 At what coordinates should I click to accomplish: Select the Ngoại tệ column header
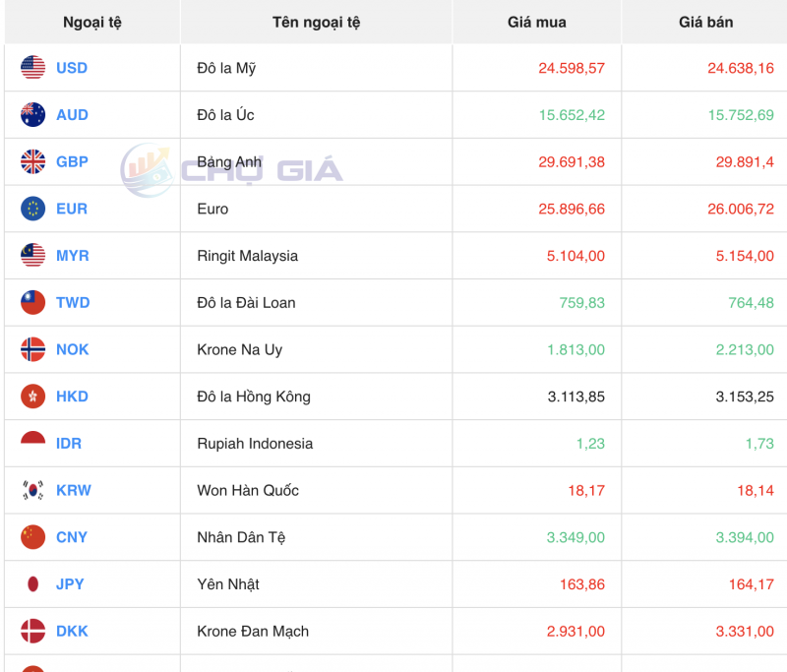point(91,22)
